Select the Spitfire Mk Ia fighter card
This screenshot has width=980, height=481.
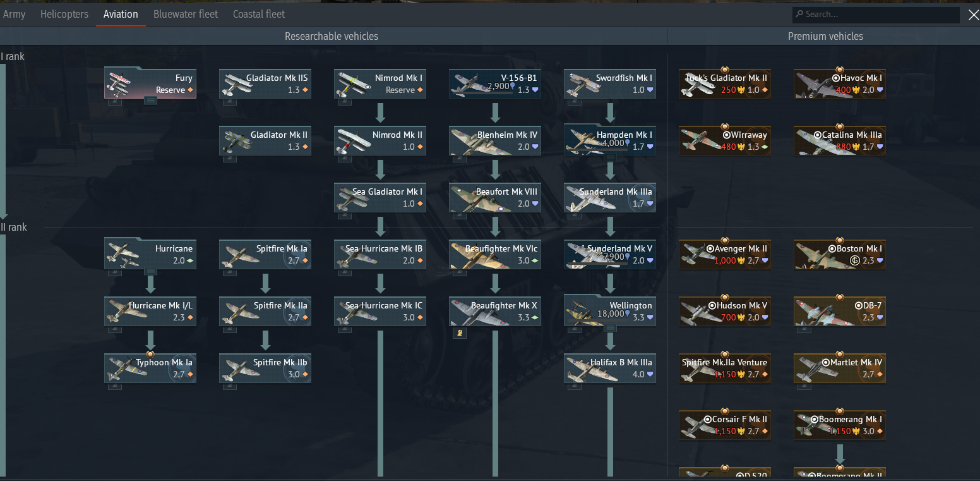(x=265, y=255)
